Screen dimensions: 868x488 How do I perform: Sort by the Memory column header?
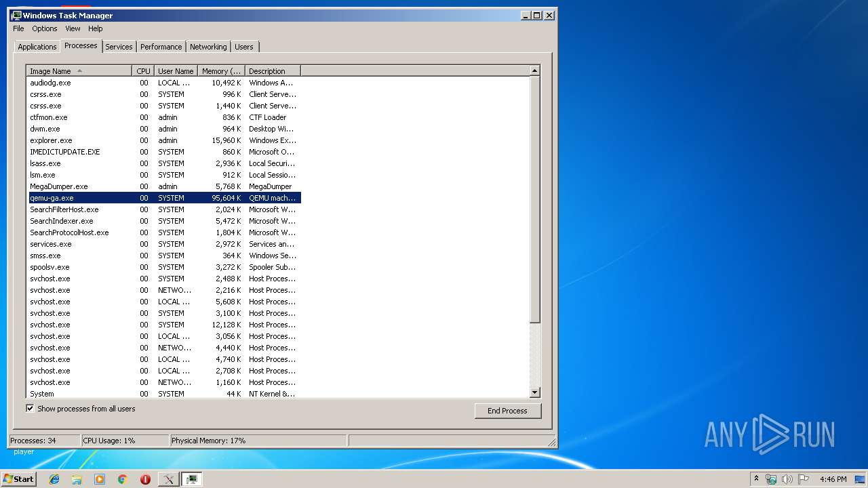pyautogui.click(x=221, y=71)
